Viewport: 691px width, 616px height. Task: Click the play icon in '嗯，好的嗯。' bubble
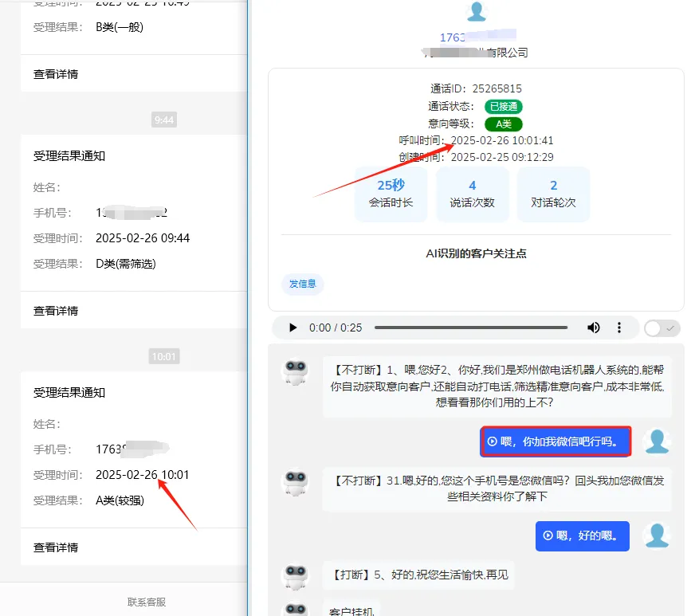[551, 536]
